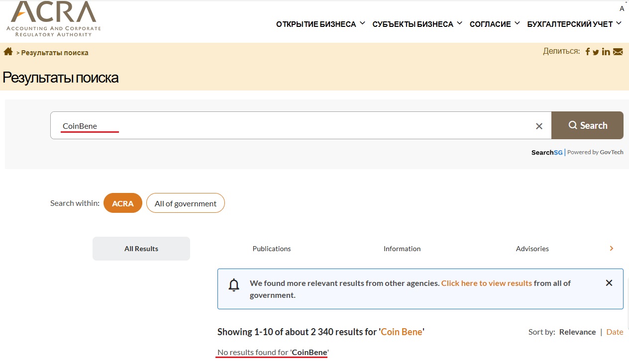The width and height of the screenshot is (629, 364).
Task: Expand Открытие бизнеса menu
Action: pos(321,24)
